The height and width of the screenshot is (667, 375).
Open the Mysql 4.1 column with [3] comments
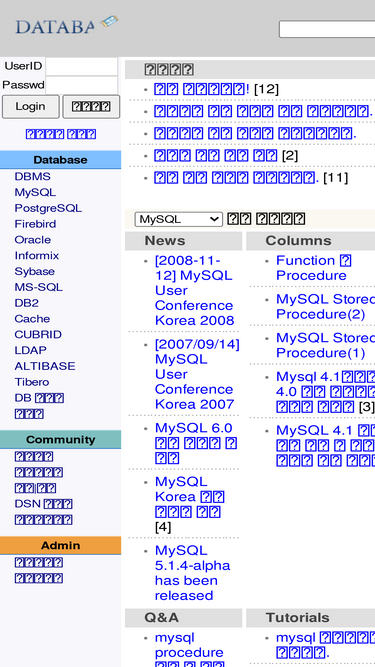[325, 391]
